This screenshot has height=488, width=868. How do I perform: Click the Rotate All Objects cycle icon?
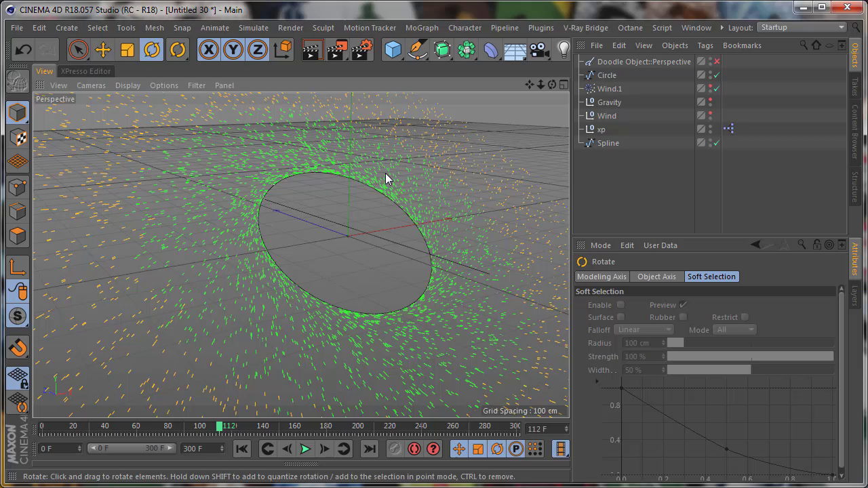(x=178, y=49)
